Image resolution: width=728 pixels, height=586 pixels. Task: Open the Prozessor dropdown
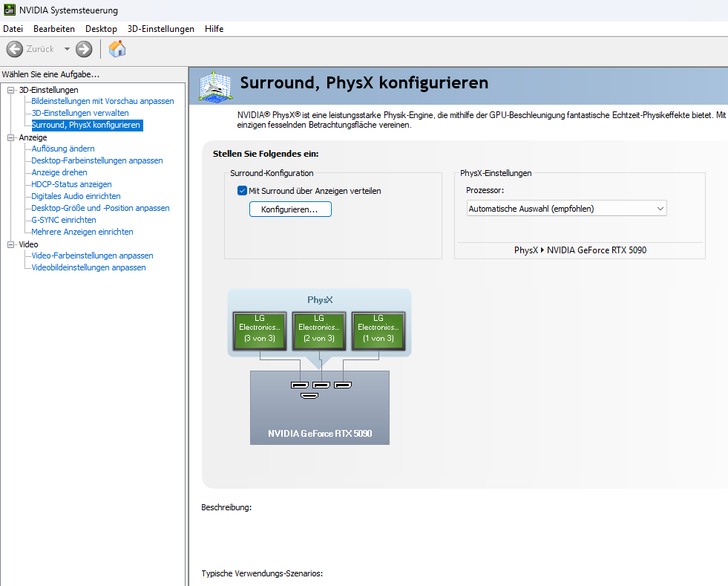coord(566,209)
